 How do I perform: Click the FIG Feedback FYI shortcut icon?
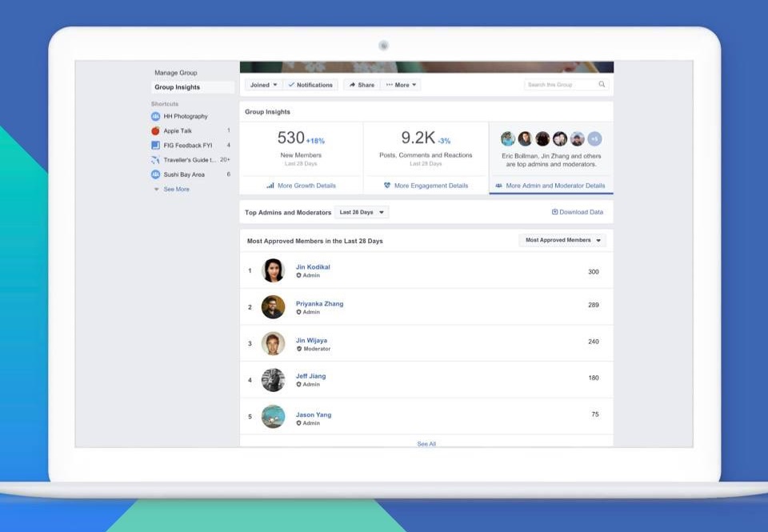pos(156,145)
